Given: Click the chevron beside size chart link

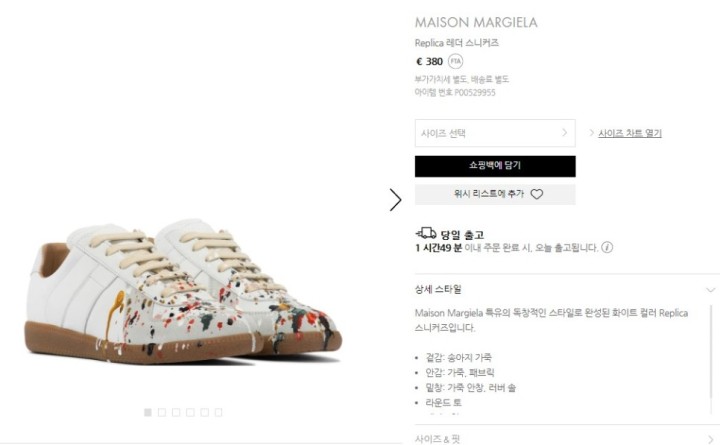Looking at the screenshot, I should pyautogui.click(x=591, y=133).
